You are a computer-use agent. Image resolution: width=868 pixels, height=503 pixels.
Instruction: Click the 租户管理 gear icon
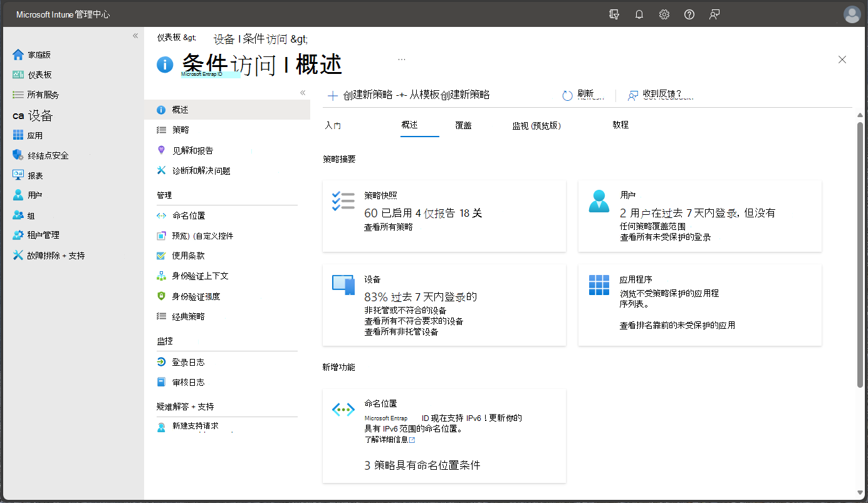(x=18, y=235)
